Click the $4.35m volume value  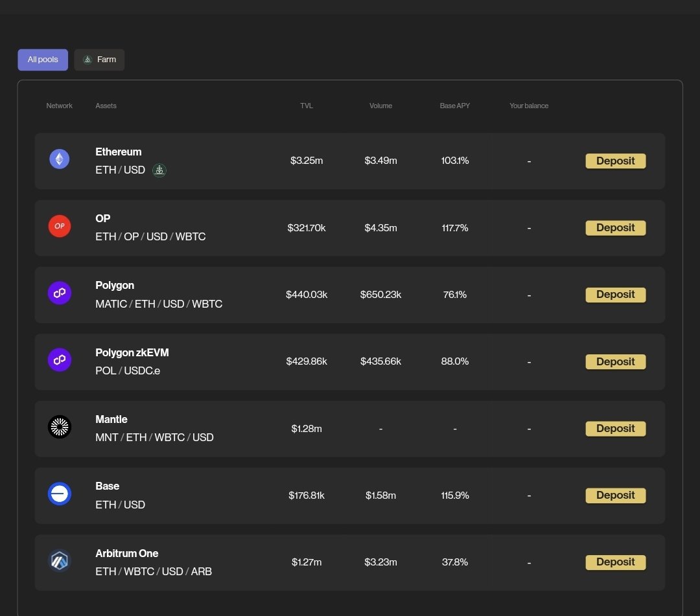coord(381,228)
